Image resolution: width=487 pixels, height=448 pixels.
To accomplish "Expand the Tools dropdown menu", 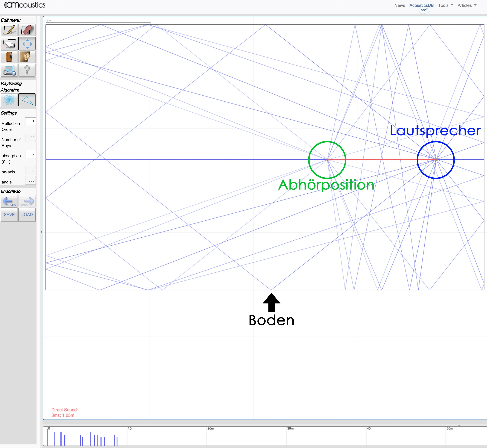I will [445, 5].
